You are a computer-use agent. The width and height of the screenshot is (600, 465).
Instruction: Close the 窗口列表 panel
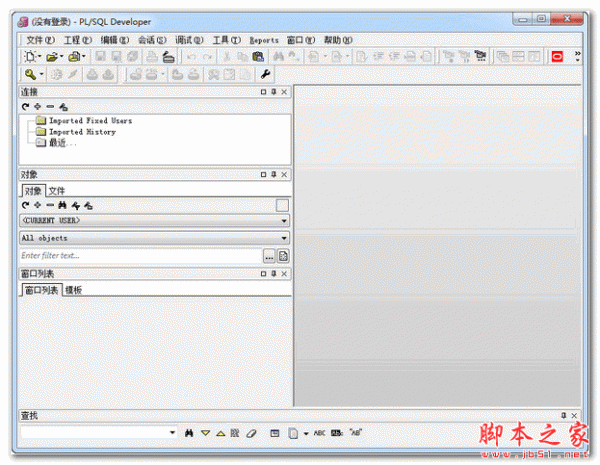click(284, 274)
